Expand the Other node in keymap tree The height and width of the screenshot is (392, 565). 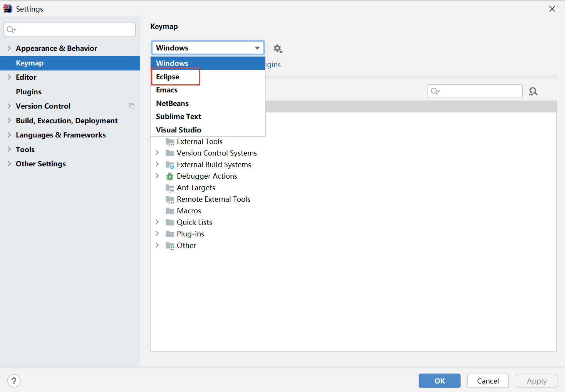[x=157, y=245]
